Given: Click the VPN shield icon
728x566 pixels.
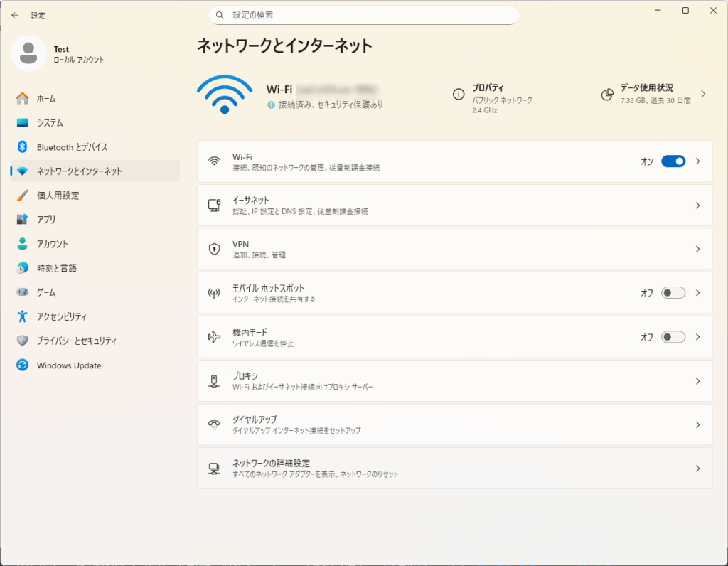Looking at the screenshot, I should coord(214,249).
